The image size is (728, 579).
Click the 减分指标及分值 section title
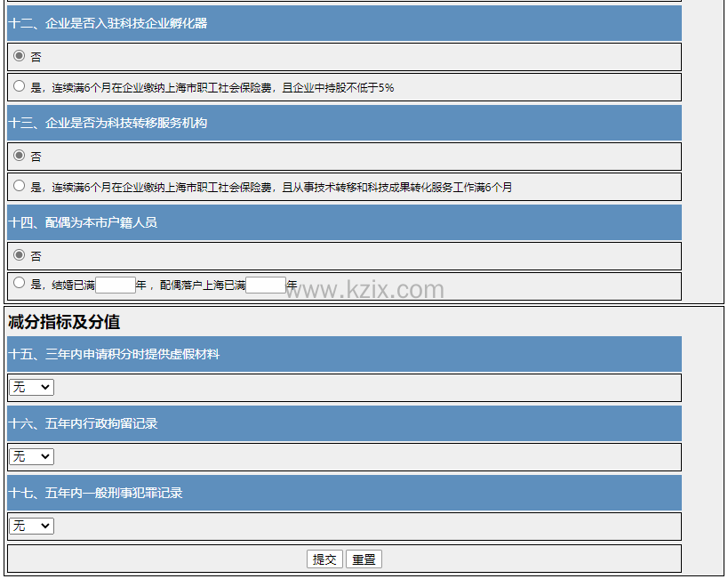[64, 322]
